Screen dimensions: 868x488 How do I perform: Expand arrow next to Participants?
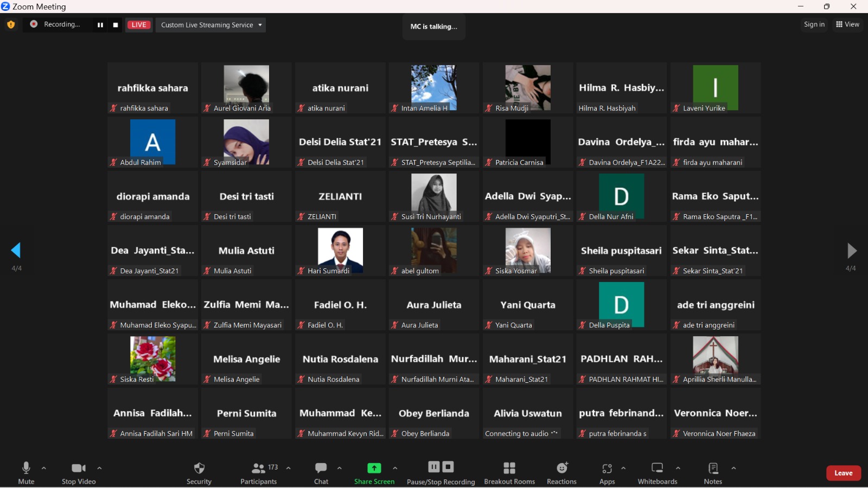[x=288, y=468]
